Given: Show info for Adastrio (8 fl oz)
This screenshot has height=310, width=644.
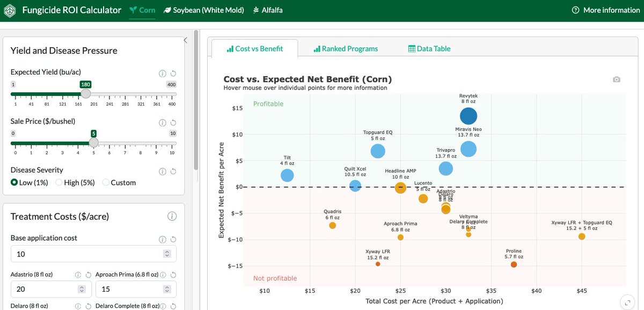Looking at the screenshot, I should [78, 275].
